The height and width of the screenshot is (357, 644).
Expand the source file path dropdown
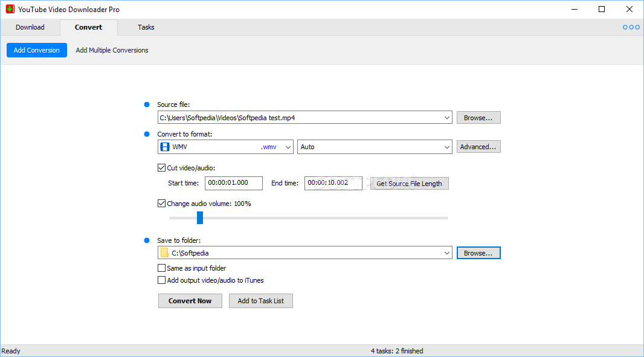[447, 118]
